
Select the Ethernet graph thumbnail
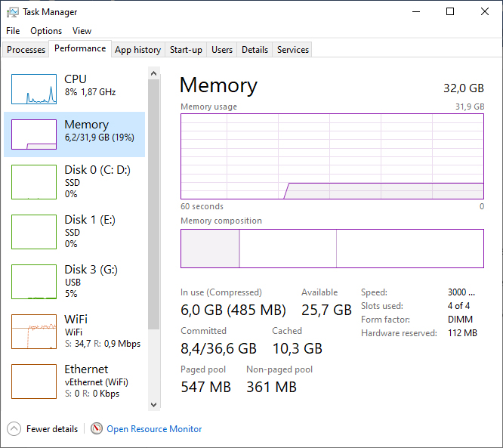point(34,382)
